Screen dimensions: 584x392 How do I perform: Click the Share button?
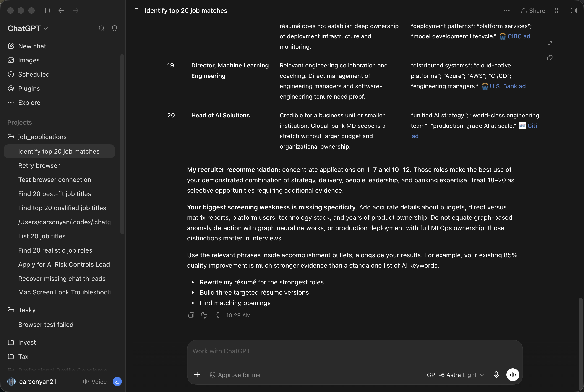(533, 10)
